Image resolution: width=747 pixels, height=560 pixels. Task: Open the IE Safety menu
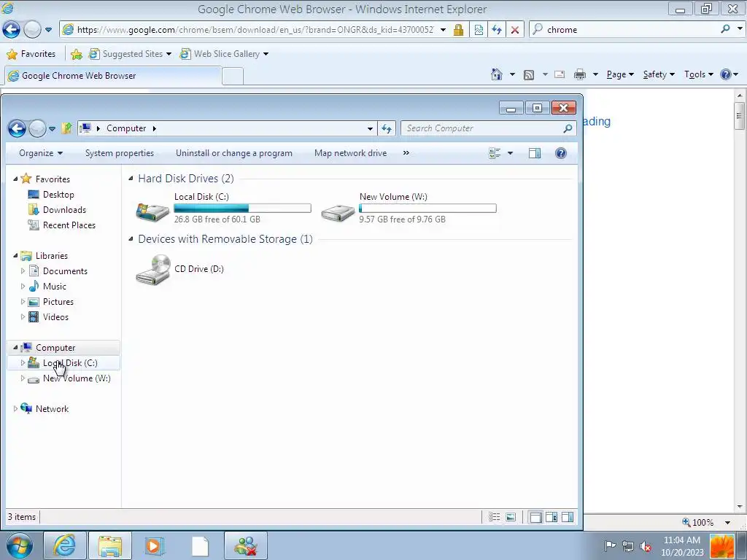click(x=659, y=74)
